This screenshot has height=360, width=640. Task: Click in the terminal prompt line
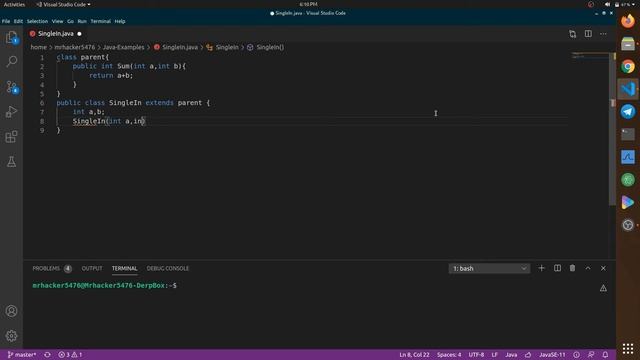[104, 285]
